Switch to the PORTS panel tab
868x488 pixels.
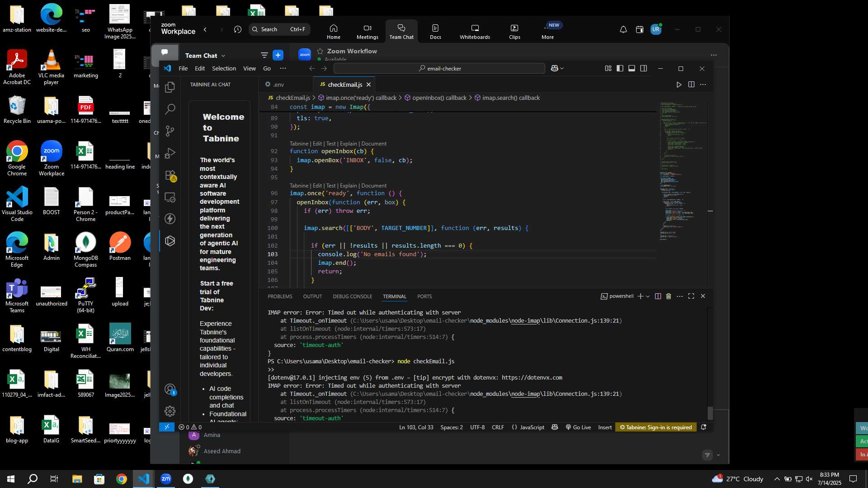point(425,296)
